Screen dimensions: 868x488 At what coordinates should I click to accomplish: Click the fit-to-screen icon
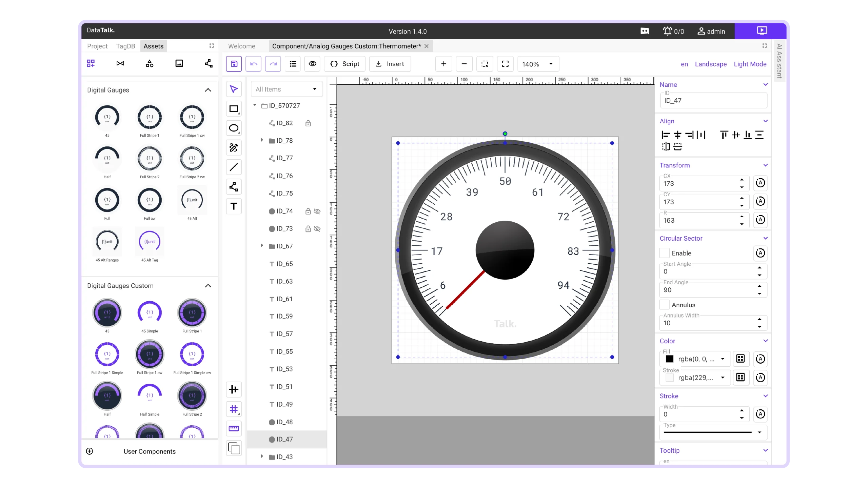[505, 64]
